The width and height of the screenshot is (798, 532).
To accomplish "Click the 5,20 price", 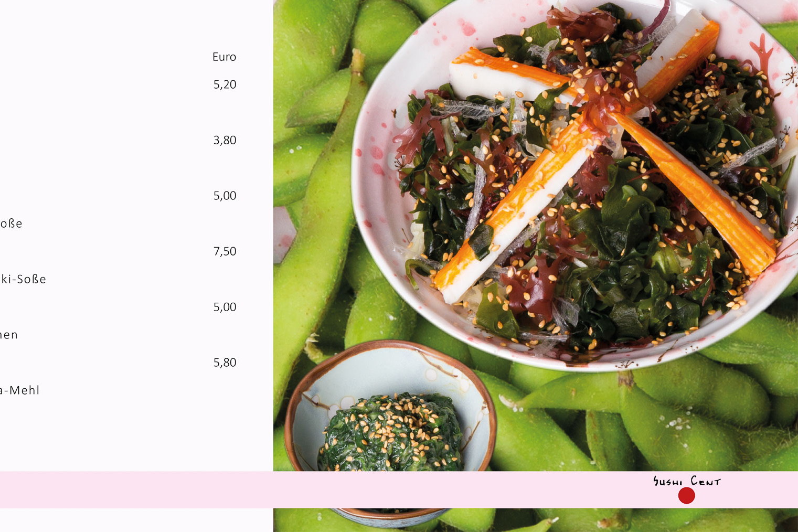I will click(225, 84).
